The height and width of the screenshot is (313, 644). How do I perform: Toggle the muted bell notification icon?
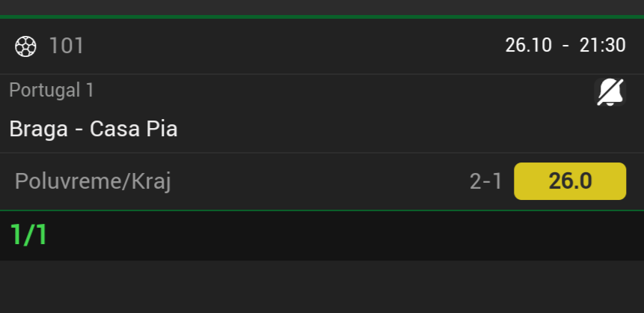point(610,93)
